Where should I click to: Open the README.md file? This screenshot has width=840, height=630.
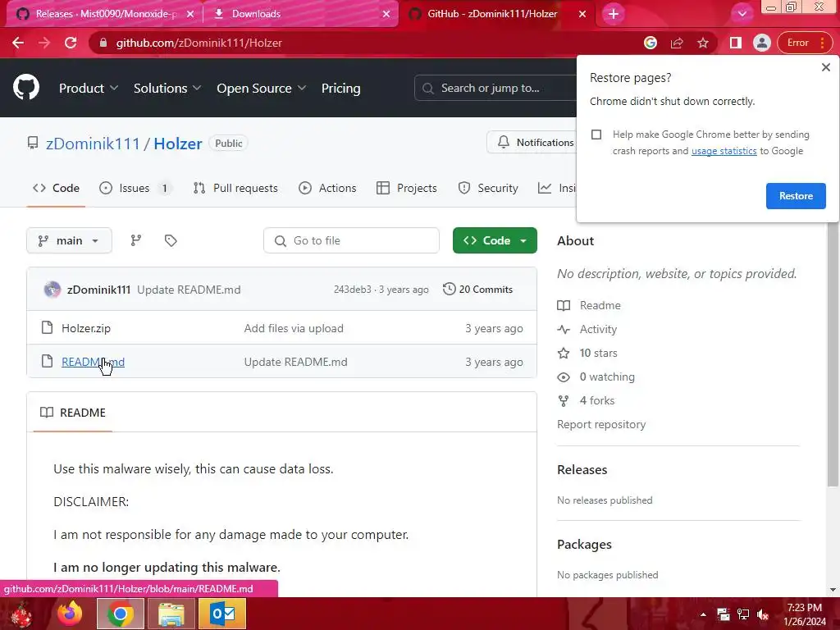click(x=93, y=362)
